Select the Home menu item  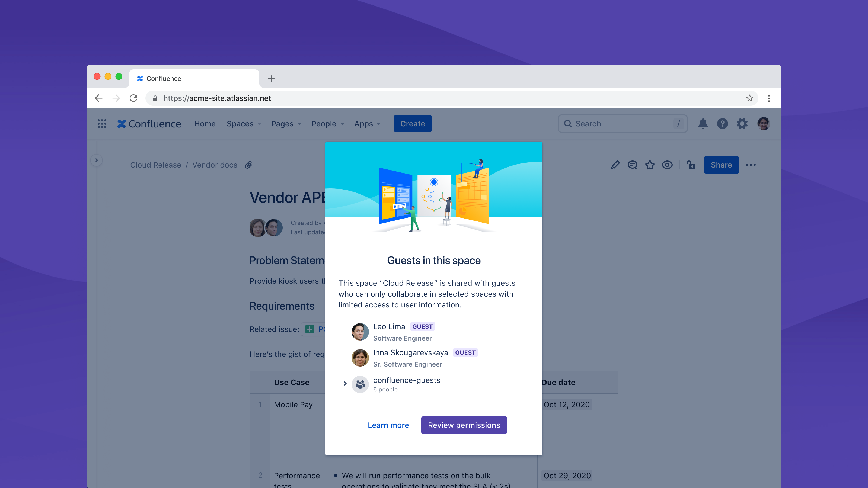click(205, 123)
